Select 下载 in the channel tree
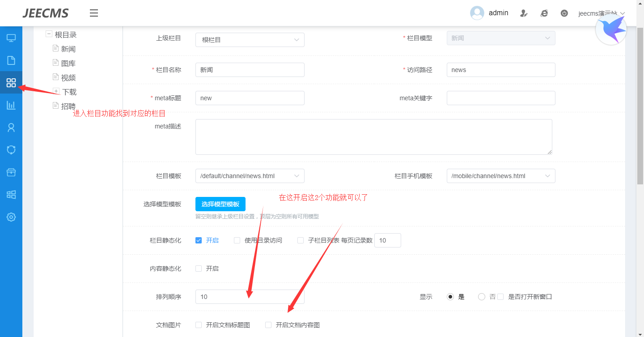644x337 pixels. (69, 92)
